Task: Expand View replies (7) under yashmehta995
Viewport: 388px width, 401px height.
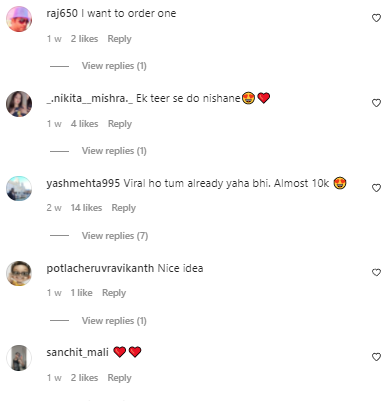Action: [x=115, y=236]
